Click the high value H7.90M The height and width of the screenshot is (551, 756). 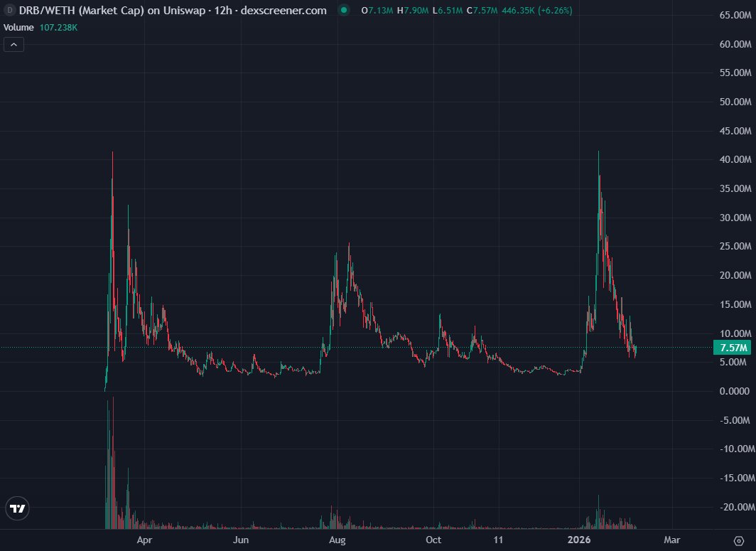413,10
